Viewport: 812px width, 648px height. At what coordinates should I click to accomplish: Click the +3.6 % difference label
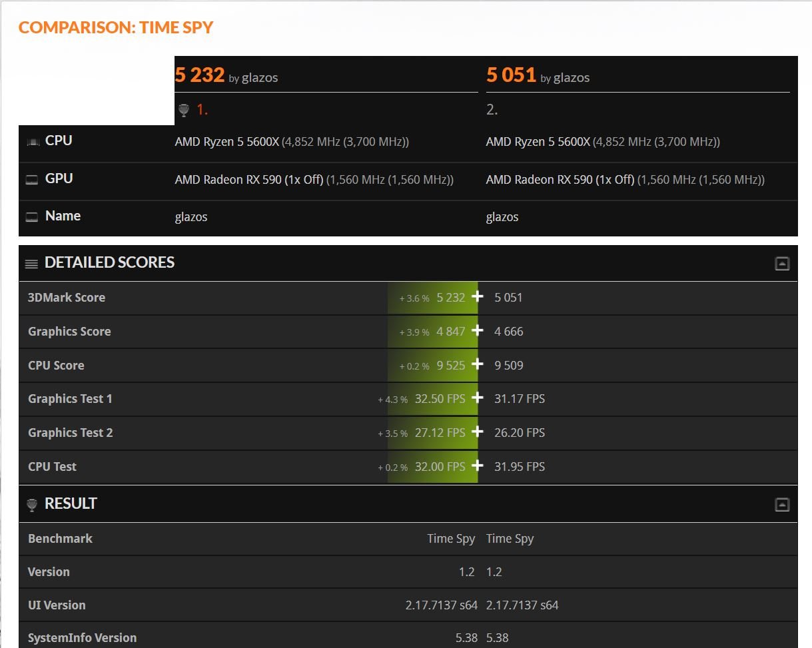(414, 298)
